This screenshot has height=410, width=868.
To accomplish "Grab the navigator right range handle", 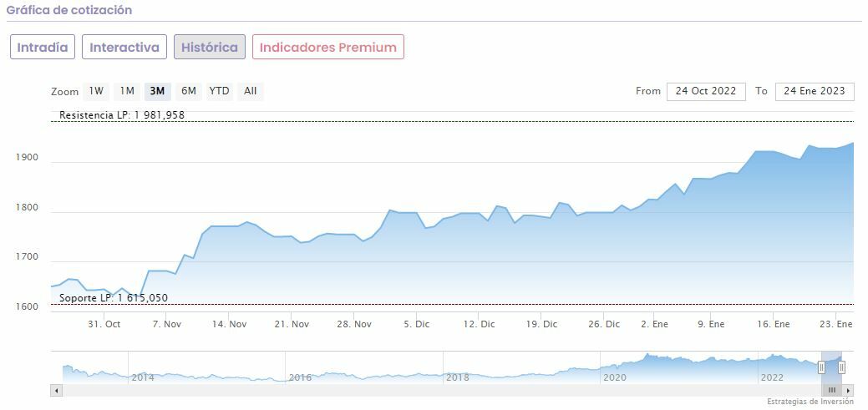I will click(841, 367).
